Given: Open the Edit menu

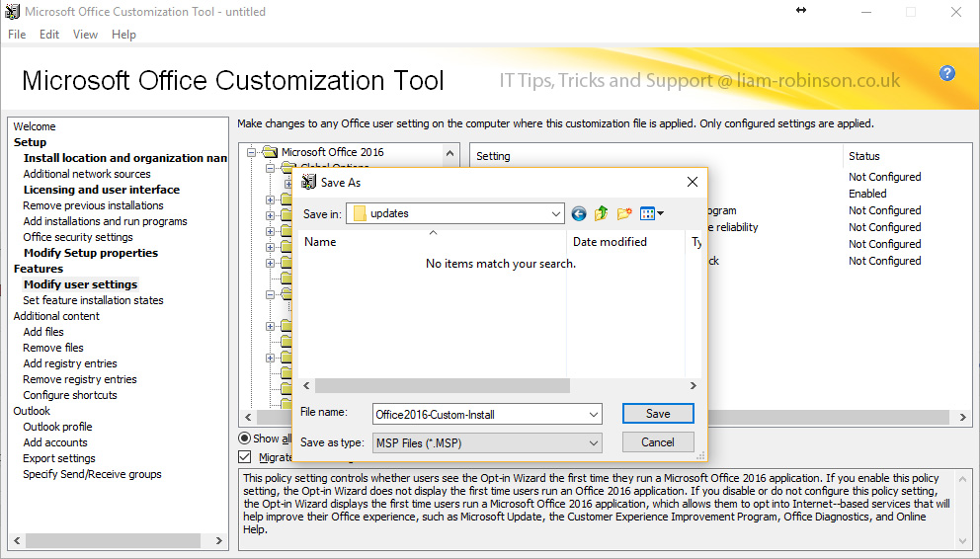Looking at the screenshot, I should point(49,35).
